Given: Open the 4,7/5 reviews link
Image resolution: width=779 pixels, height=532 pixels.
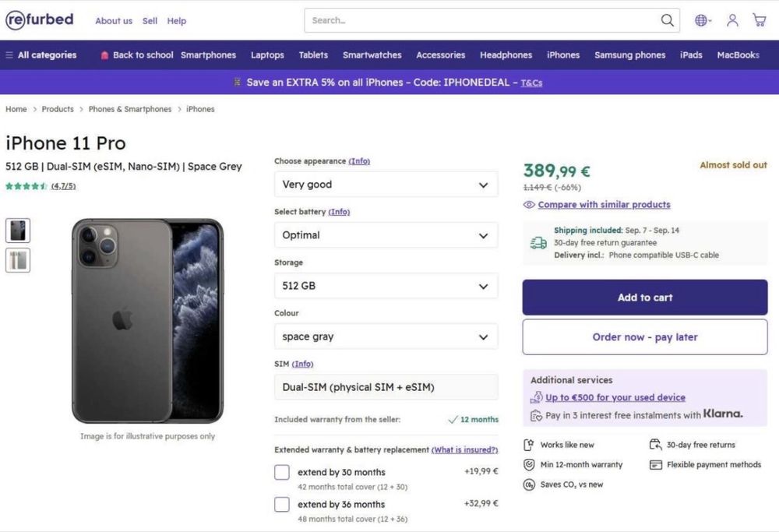Looking at the screenshot, I should pyautogui.click(x=64, y=186).
